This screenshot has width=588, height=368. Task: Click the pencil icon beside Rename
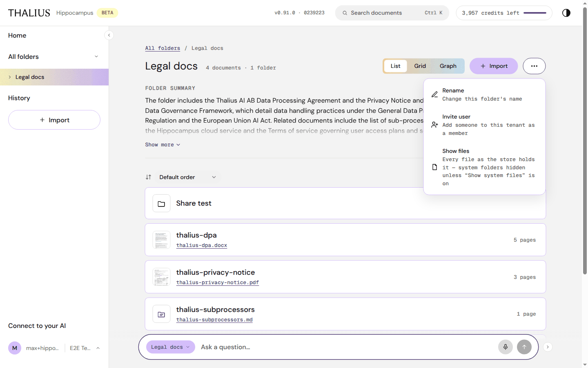click(x=434, y=94)
